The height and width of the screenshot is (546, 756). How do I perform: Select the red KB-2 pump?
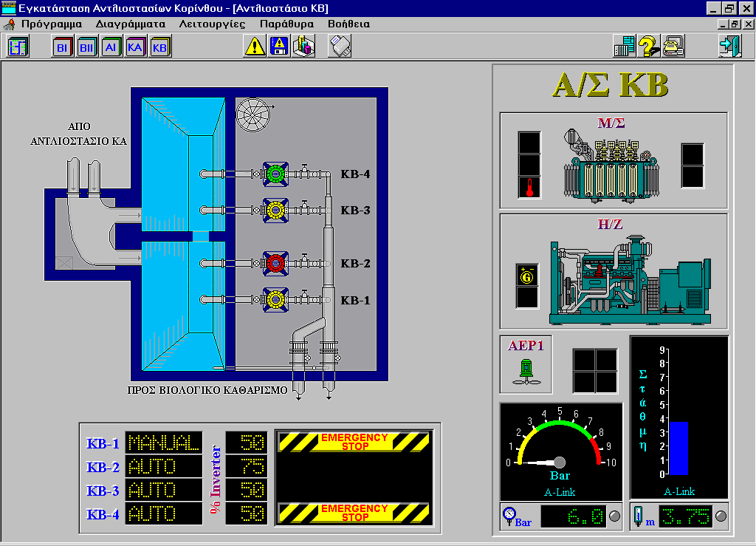click(x=275, y=262)
